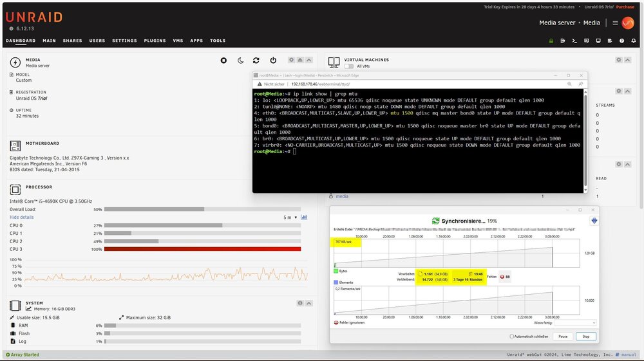Click Hide details link under processor
This screenshot has height=361, width=644.
coord(22,217)
